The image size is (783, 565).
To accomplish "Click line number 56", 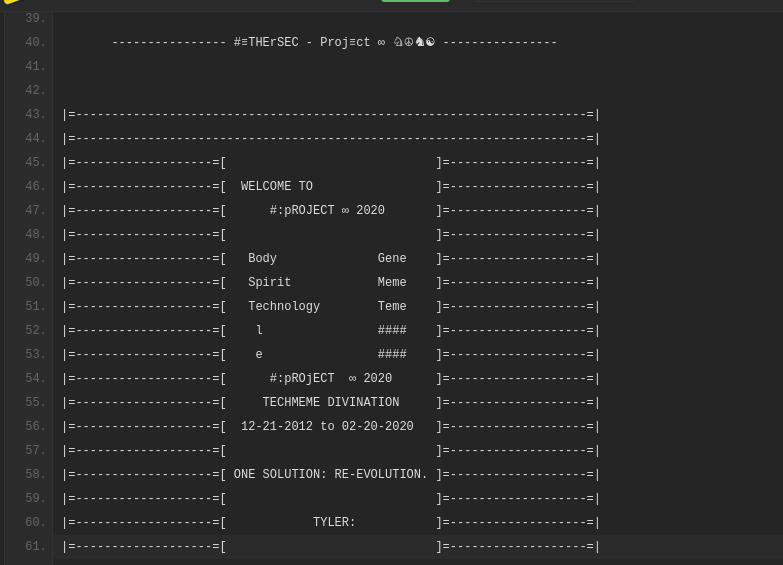I will [x=35, y=426].
